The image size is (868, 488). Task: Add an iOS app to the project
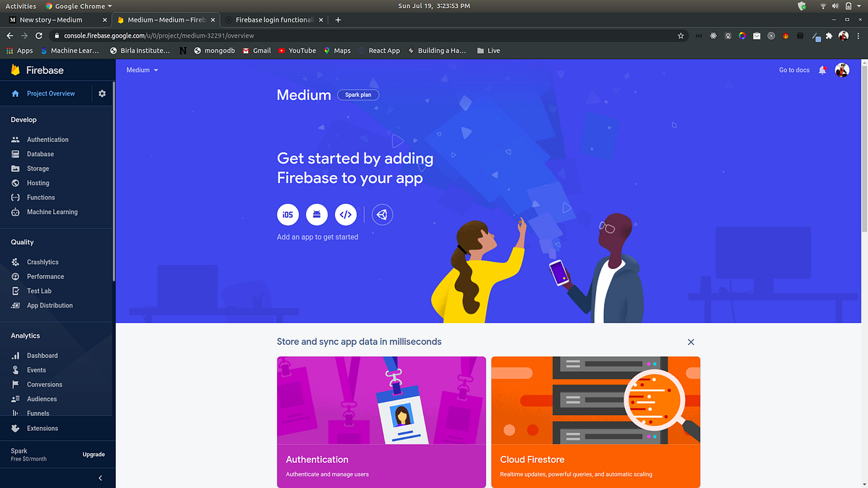coord(288,215)
